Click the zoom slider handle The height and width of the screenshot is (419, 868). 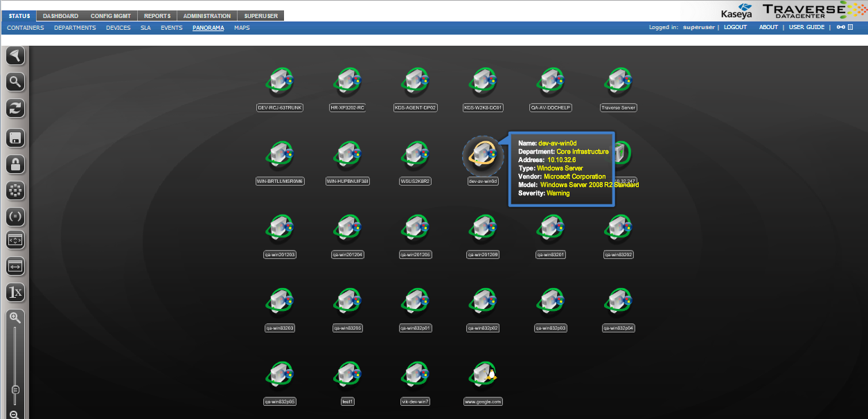(x=15, y=390)
